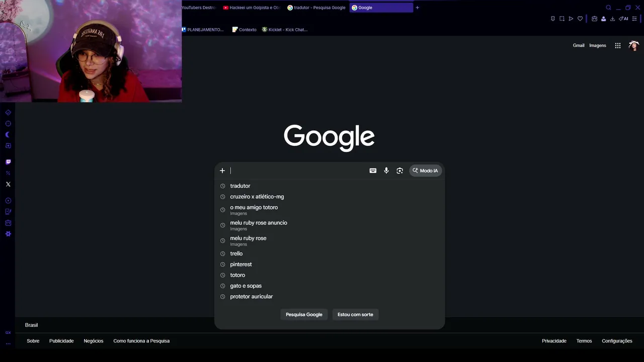Select 'cruzeiro x atlético-mg' suggestion

pyautogui.click(x=330, y=197)
